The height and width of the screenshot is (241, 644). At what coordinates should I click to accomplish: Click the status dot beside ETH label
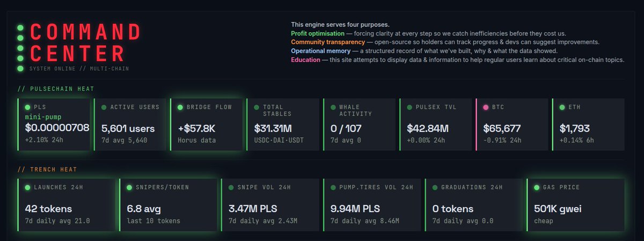point(562,107)
